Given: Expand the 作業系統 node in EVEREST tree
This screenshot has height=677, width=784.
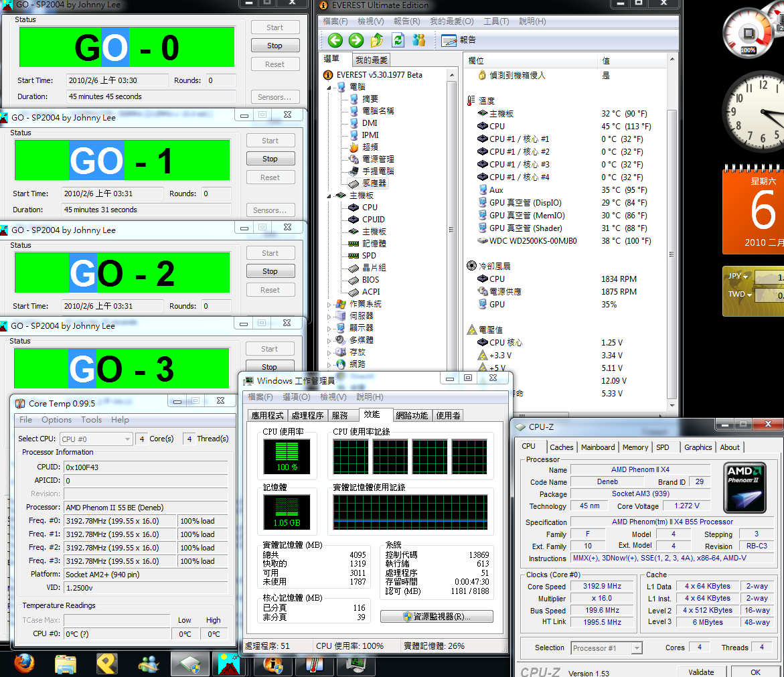Looking at the screenshot, I should (329, 304).
